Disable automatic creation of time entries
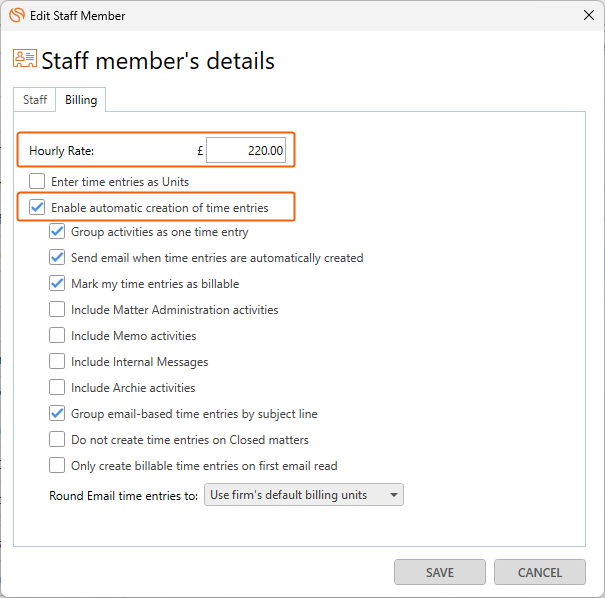 click(37, 207)
